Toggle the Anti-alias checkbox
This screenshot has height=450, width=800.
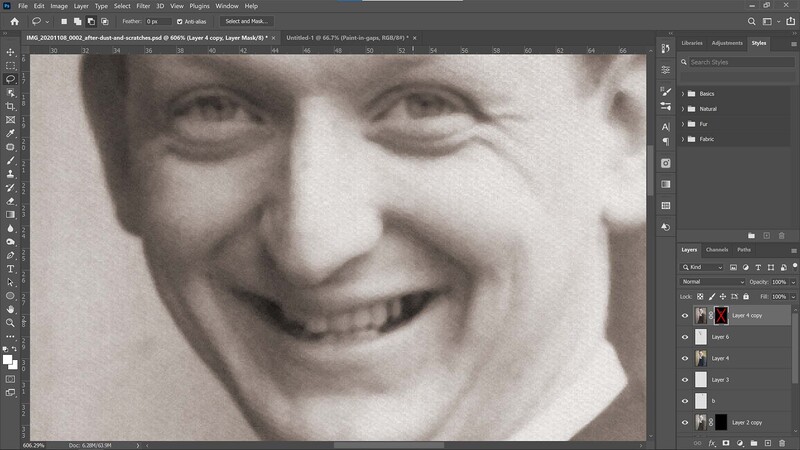pos(180,21)
